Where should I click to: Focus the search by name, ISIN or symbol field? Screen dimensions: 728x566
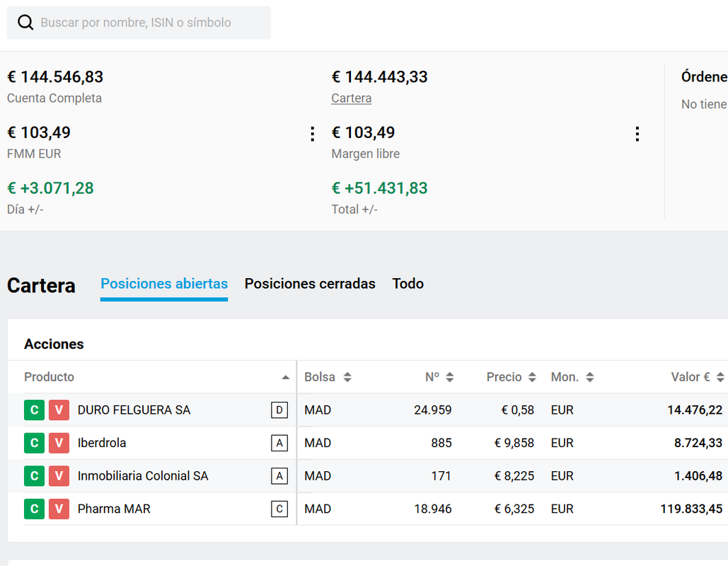tap(149, 23)
